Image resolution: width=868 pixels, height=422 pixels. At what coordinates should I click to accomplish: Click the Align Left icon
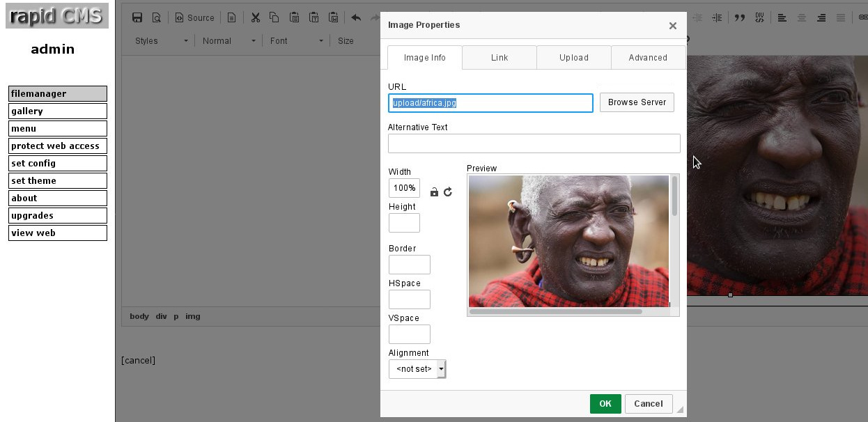(x=782, y=18)
